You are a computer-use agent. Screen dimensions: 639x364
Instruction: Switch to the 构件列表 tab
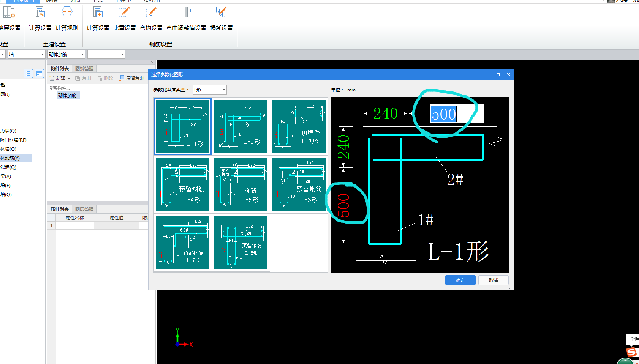click(60, 69)
